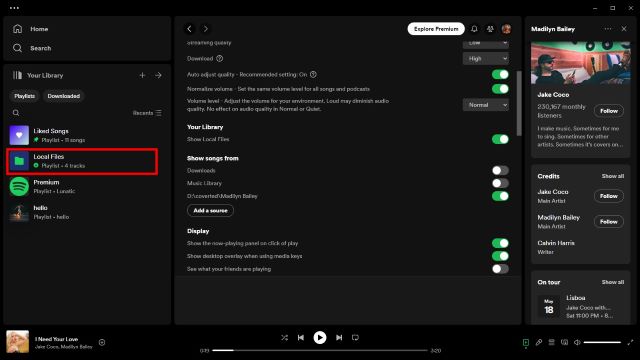Show all On tour dates
The width and height of the screenshot is (640, 360).
[x=613, y=282]
